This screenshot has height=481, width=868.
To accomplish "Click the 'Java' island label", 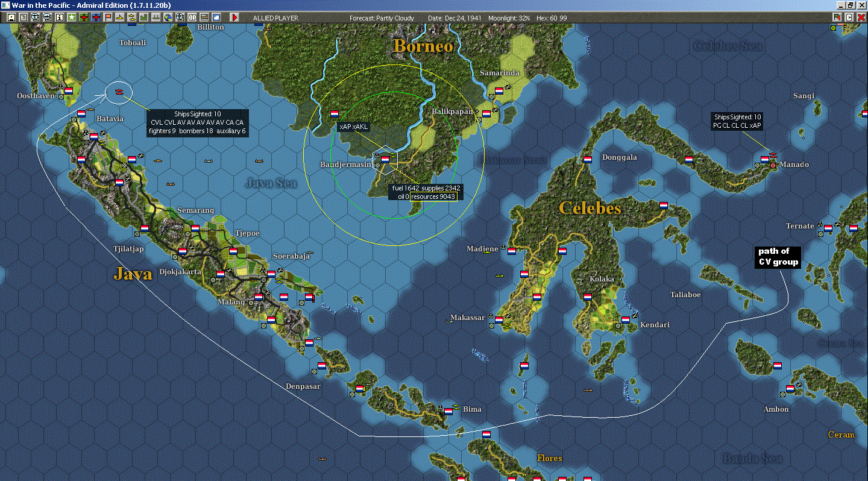I will click(x=133, y=274).
